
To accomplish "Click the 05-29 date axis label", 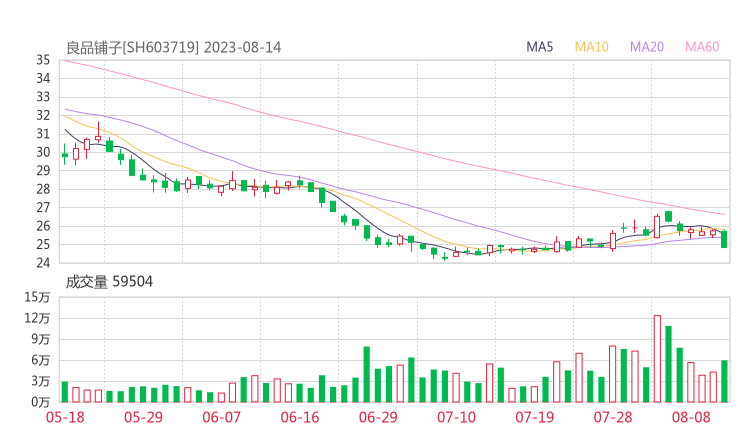I will coord(143,417).
